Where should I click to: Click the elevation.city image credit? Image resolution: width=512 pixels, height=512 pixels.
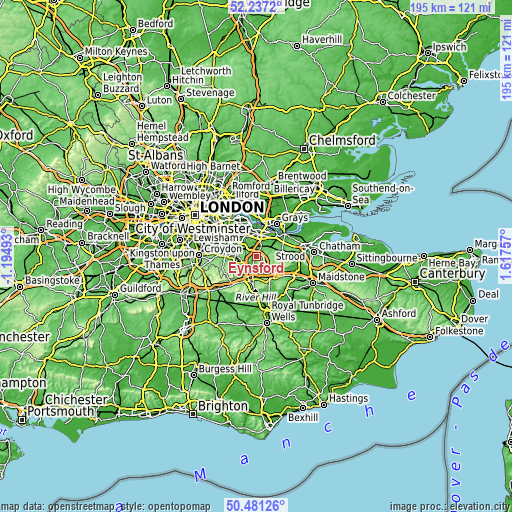(x=451, y=507)
